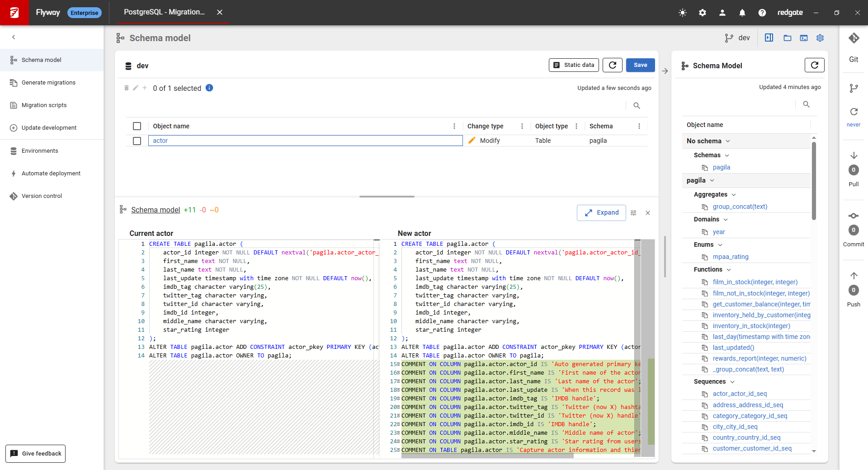Refresh the dev database objects list
The height and width of the screenshot is (470, 868).
coord(612,65)
